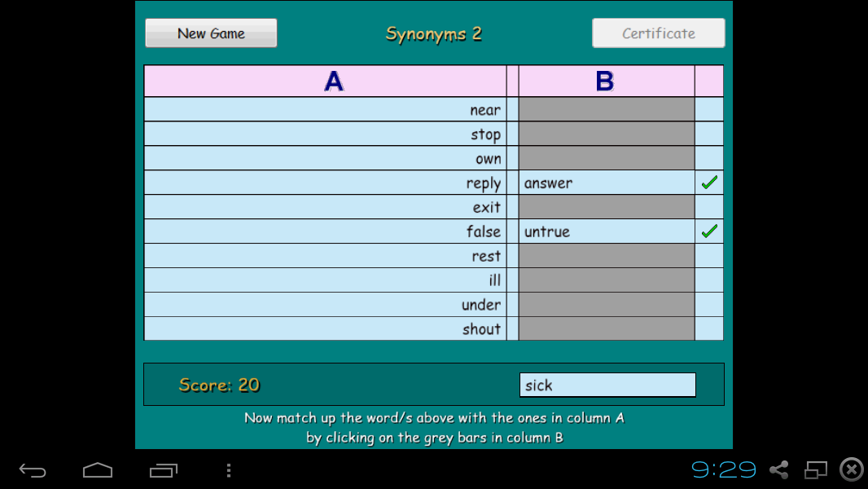Tap the Android back arrow icon
This screenshot has width=868, height=489.
tap(33, 471)
